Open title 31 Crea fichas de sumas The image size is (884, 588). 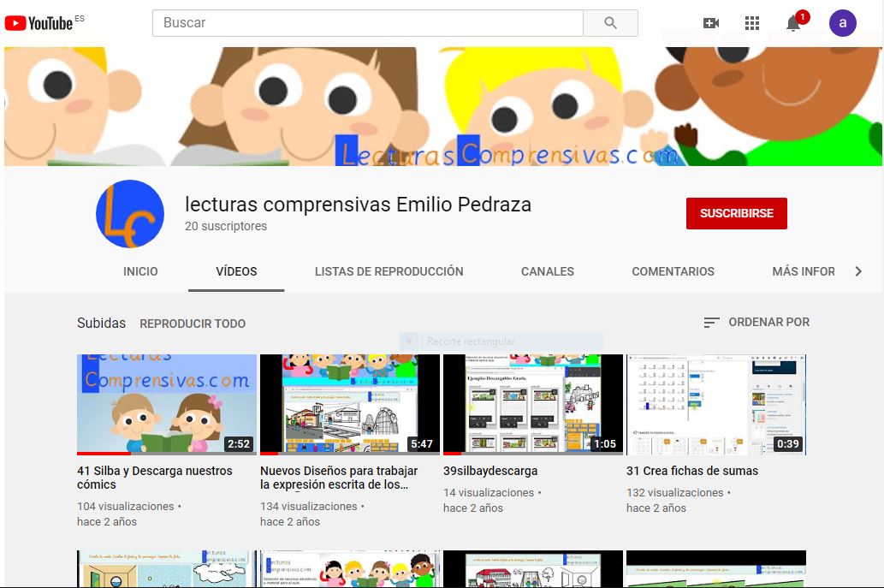point(692,471)
